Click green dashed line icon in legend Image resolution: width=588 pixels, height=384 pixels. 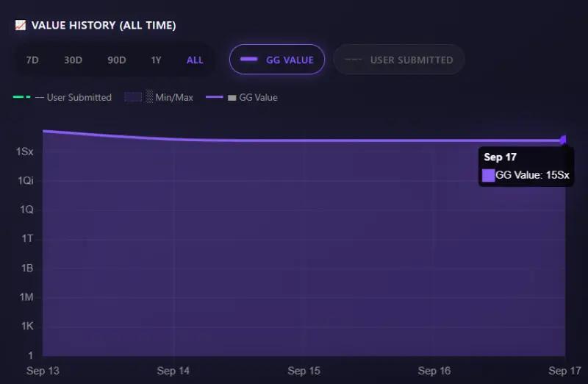coord(21,97)
